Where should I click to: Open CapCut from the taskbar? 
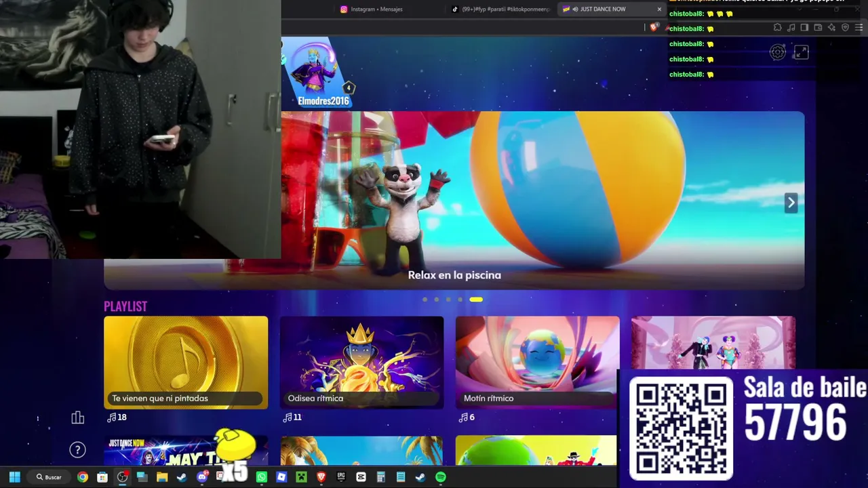[x=361, y=477]
